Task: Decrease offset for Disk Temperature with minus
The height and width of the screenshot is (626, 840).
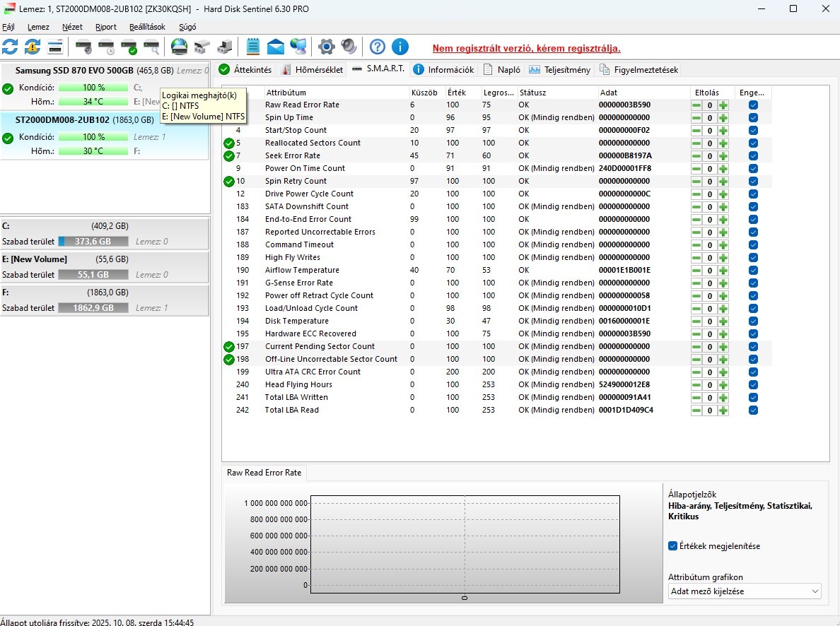Action: tap(696, 321)
